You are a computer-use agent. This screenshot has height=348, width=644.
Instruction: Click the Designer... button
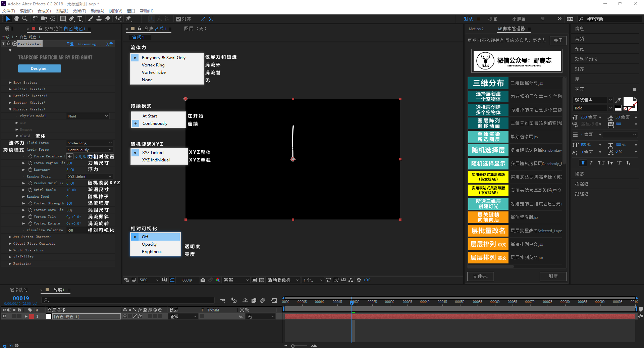tap(40, 68)
